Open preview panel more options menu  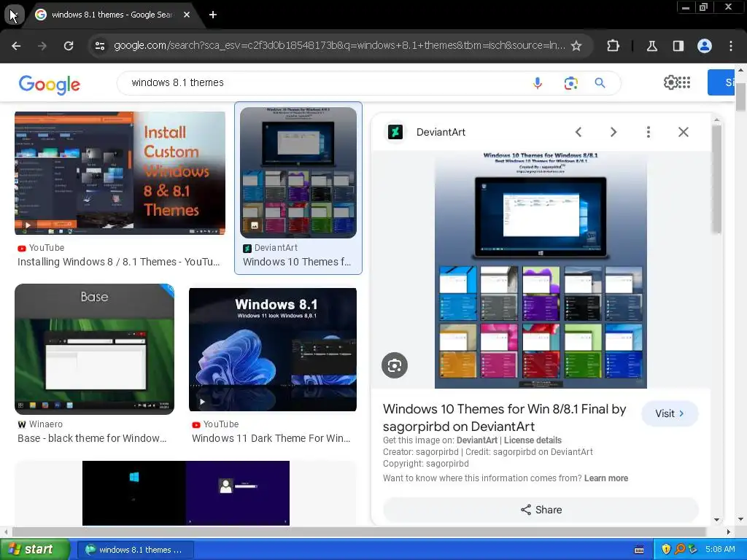(649, 132)
